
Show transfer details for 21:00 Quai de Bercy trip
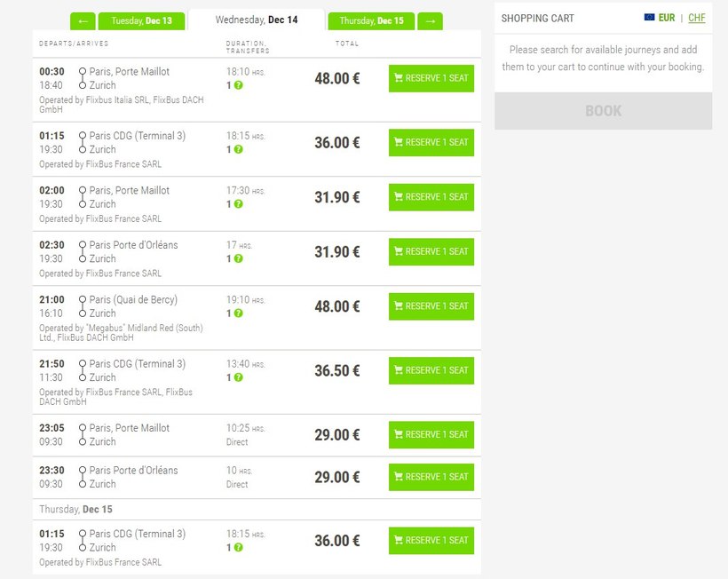click(238, 313)
